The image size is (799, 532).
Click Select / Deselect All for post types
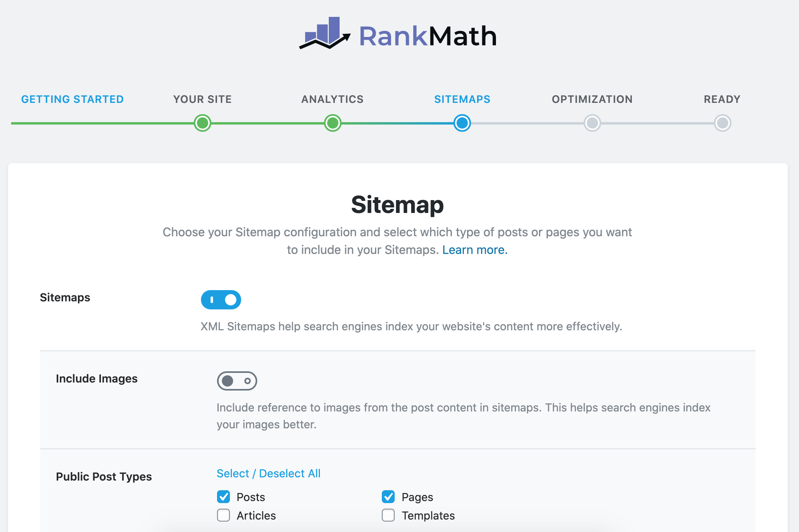point(268,473)
